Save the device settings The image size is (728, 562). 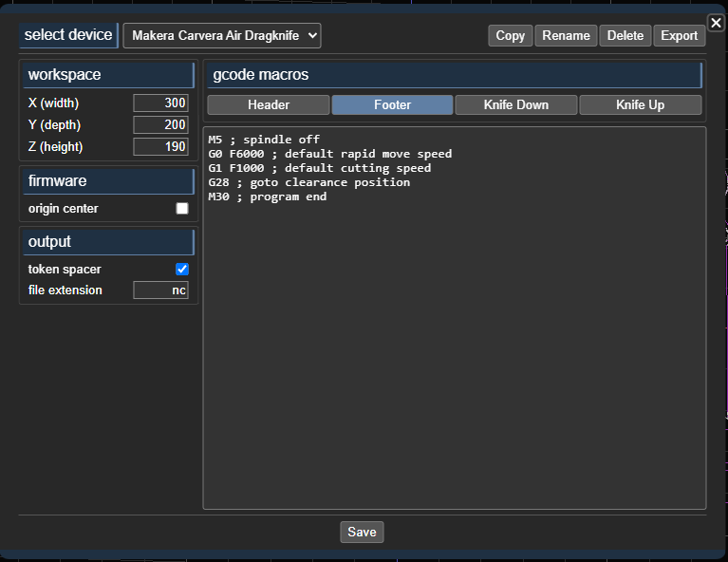click(x=362, y=532)
